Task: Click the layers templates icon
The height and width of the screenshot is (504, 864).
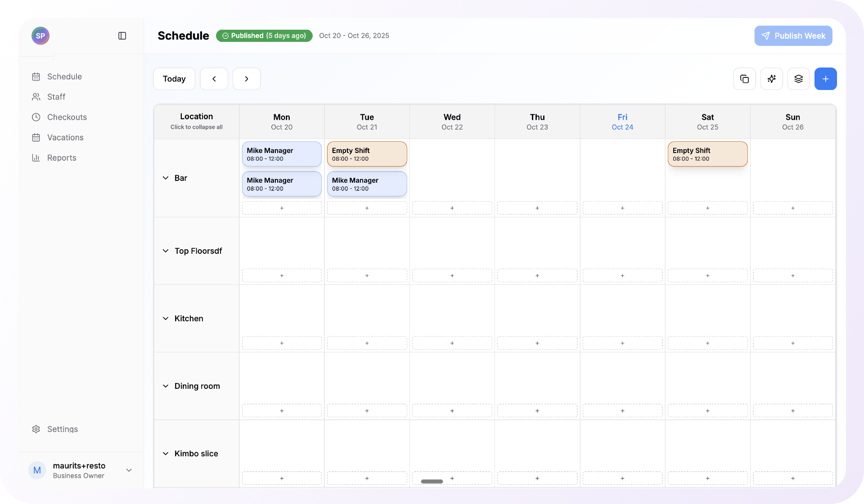Action: [799, 79]
